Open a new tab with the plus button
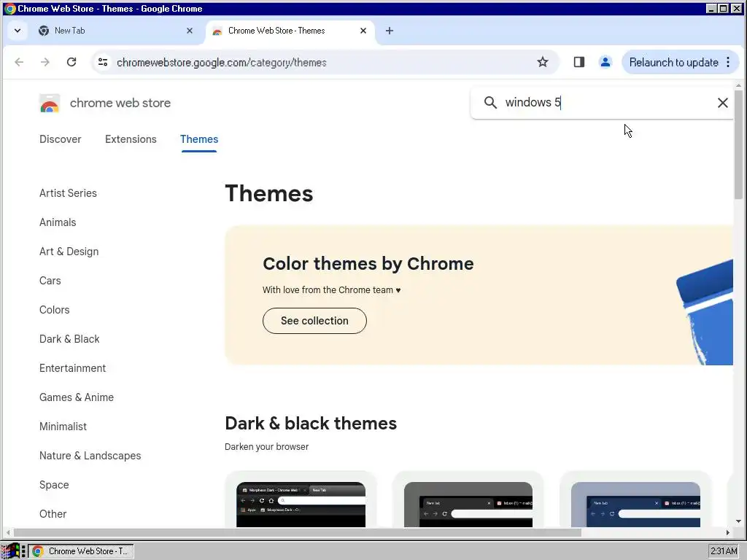The width and height of the screenshot is (747, 560). tap(390, 31)
